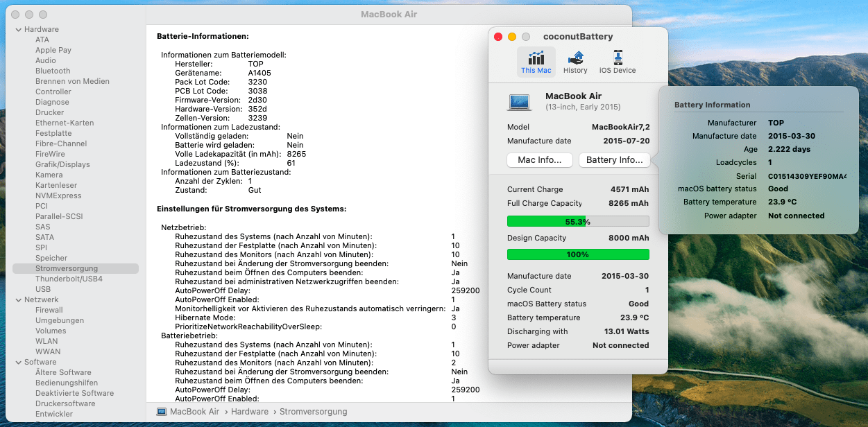Click Stromversorgung in the bottom path bar
868x427 pixels.
[313, 412]
